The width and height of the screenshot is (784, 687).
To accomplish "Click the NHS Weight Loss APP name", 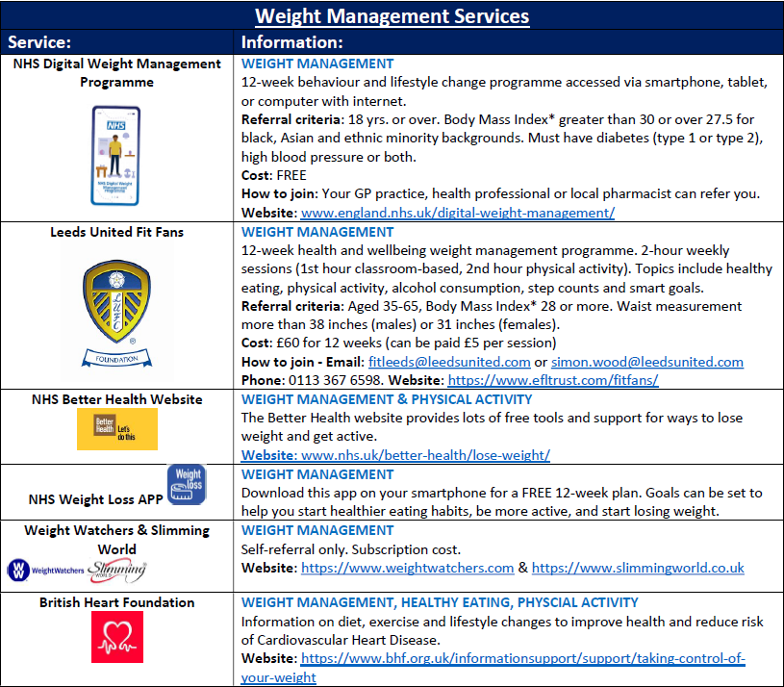I will point(95,499).
